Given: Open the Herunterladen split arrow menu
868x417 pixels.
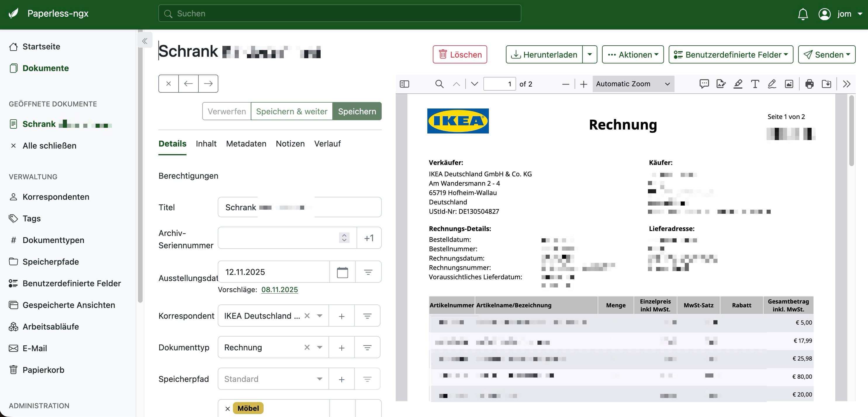Looking at the screenshot, I should 589,54.
